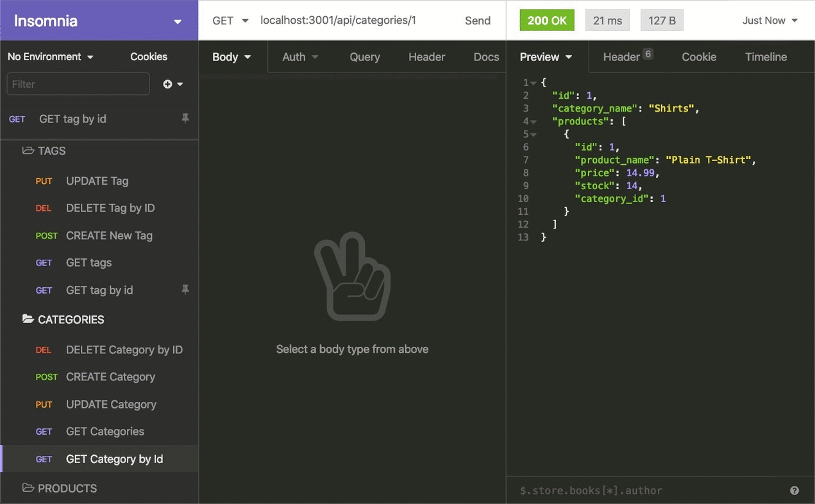The image size is (815, 504).
Task: Select the GET Categories request in sidebar
Action: tap(105, 432)
